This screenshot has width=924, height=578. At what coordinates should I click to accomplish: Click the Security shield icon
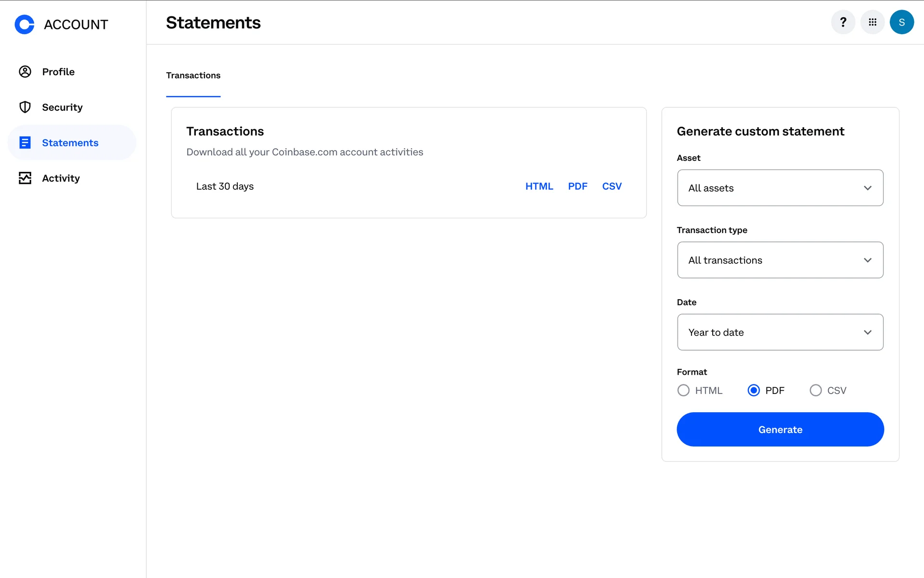coord(25,107)
